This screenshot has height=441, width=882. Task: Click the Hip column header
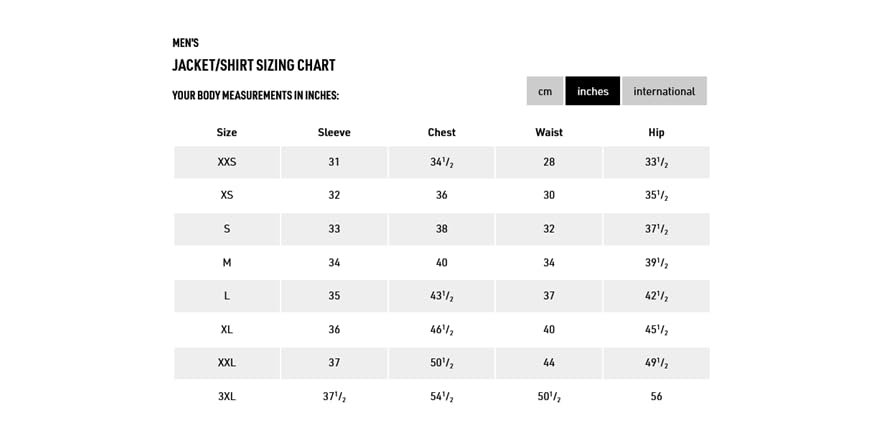click(656, 132)
